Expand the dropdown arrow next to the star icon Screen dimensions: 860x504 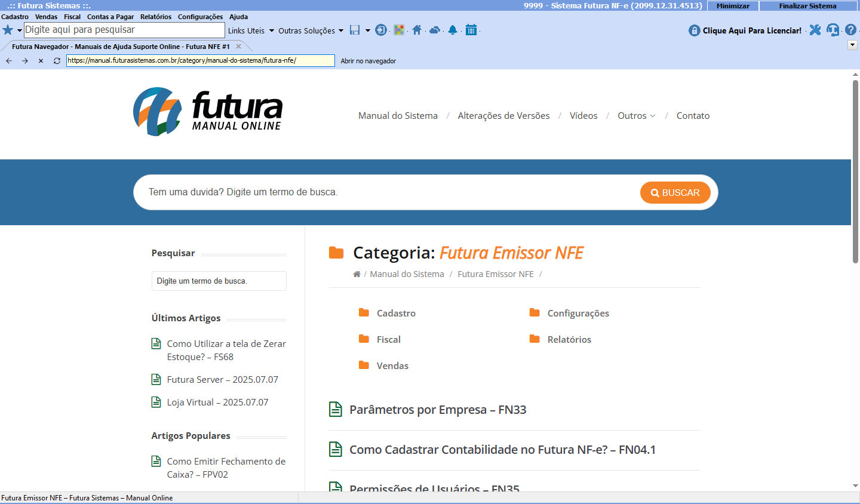pos(19,30)
